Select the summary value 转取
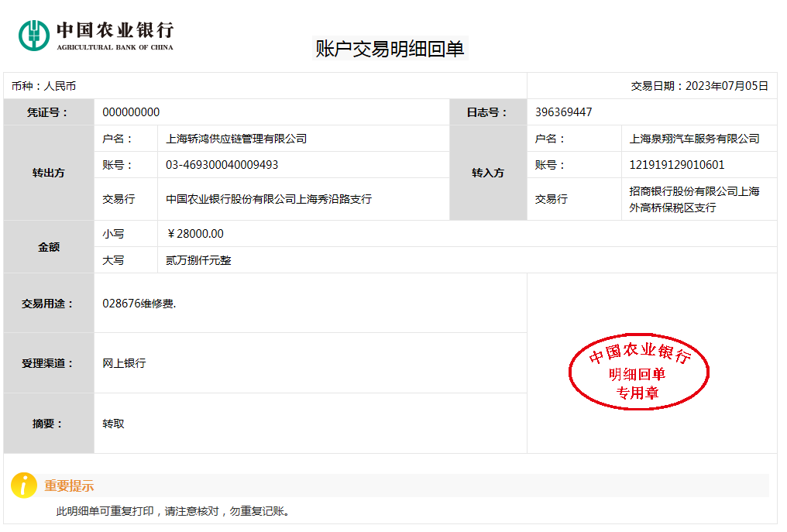The width and height of the screenshot is (787, 532). point(113,424)
